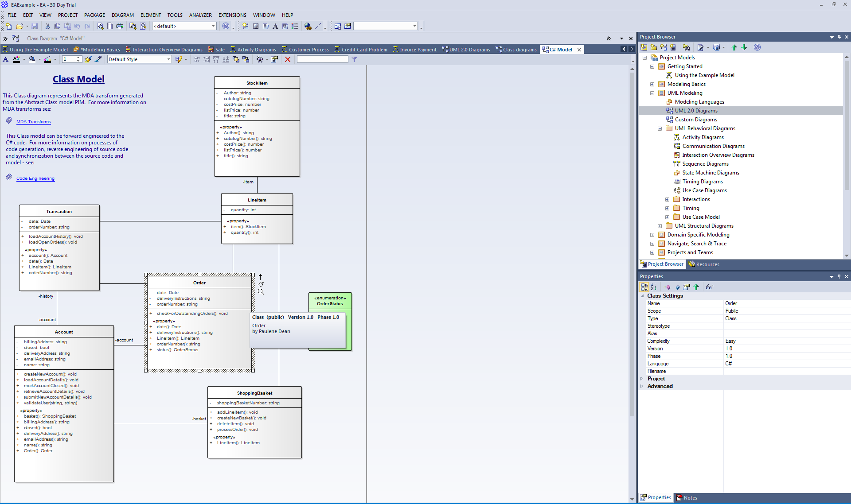This screenshot has width=851, height=504.
Task: Click the funnel filter icon in diagram toolbar
Action: (x=354, y=59)
